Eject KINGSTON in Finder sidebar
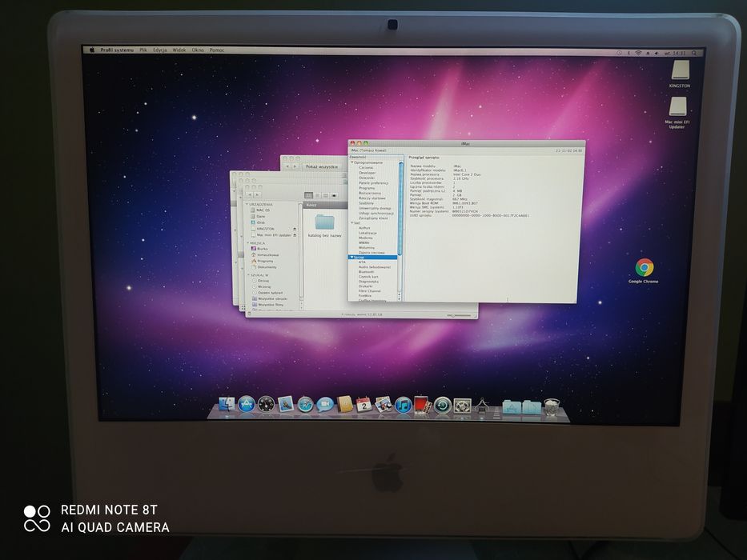The image size is (747, 560). 295,229
